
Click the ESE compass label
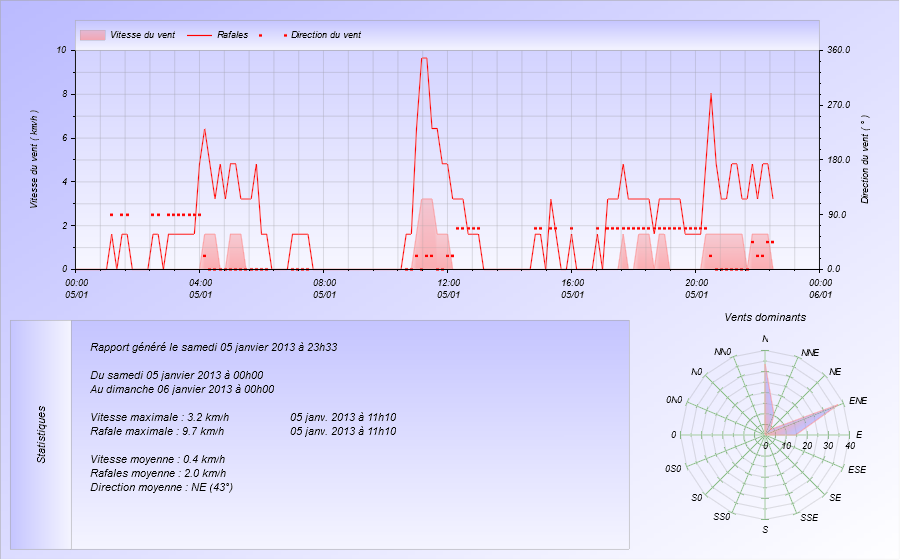(858, 469)
